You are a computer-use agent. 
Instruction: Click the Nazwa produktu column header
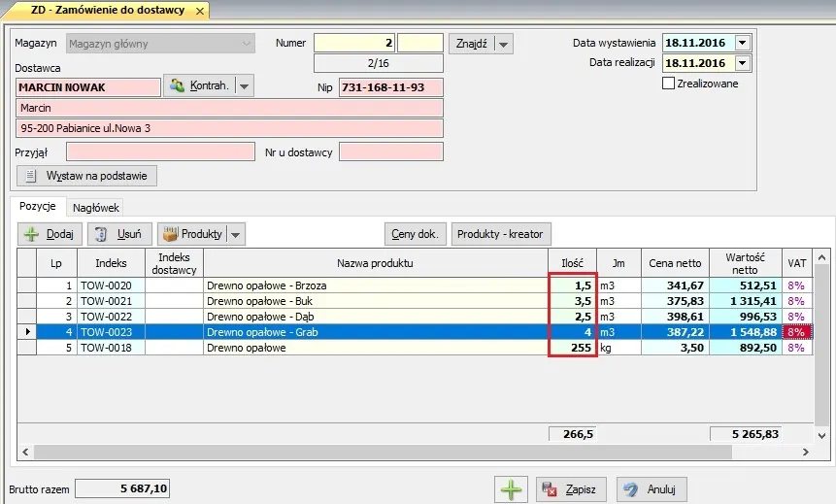coord(376,263)
